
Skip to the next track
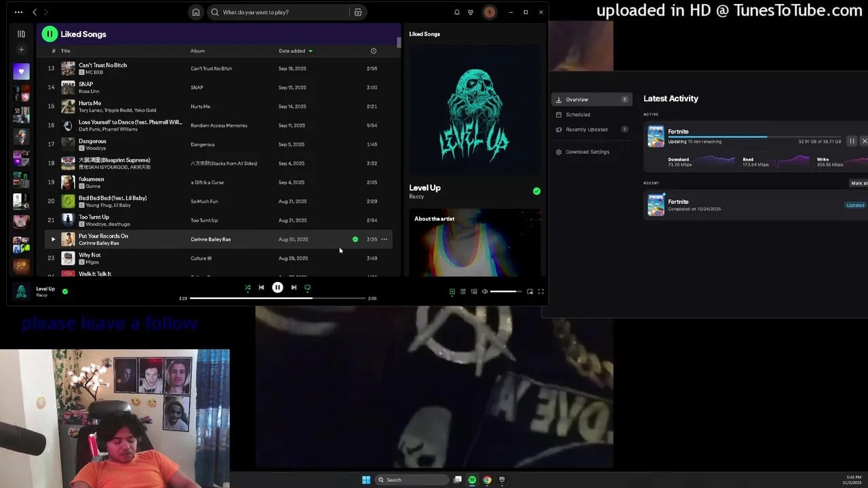(294, 287)
